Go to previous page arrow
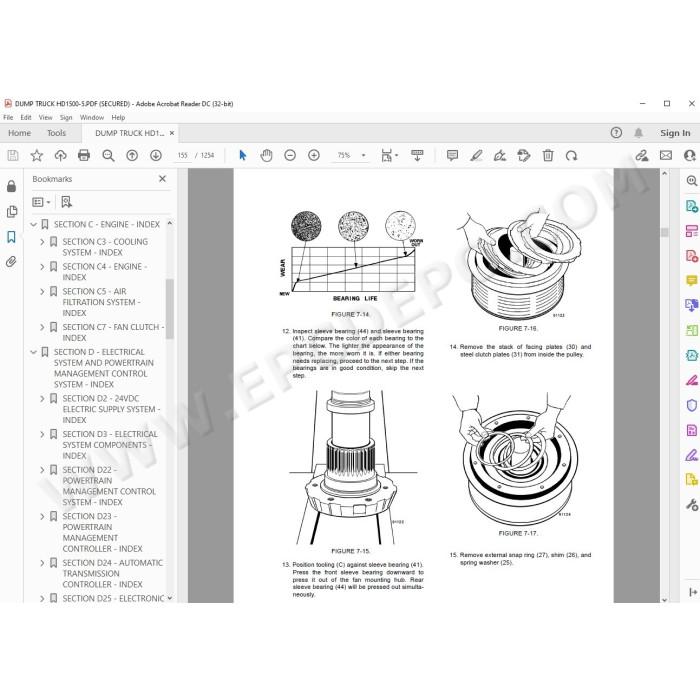700x700 pixels. tap(132, 155)
